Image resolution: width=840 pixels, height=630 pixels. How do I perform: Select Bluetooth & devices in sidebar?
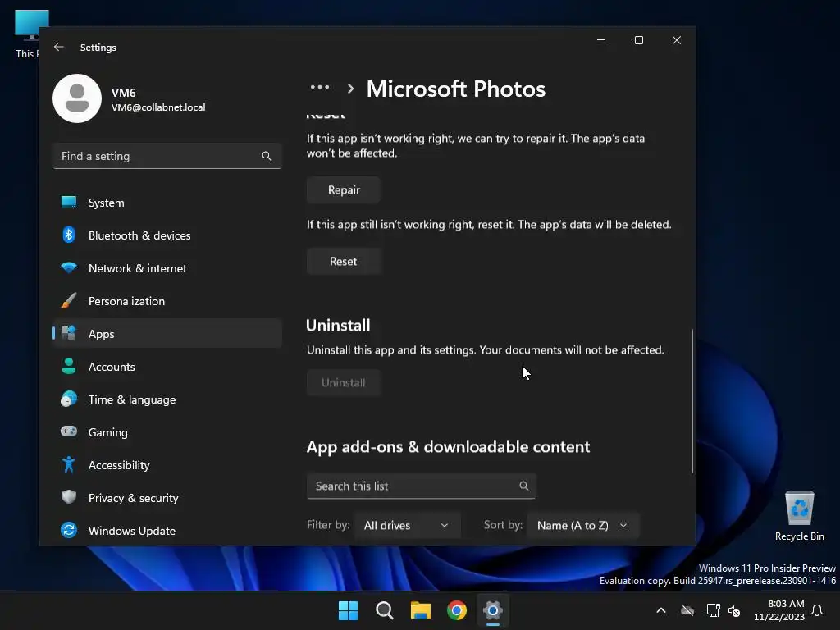(x=167, y=235)
